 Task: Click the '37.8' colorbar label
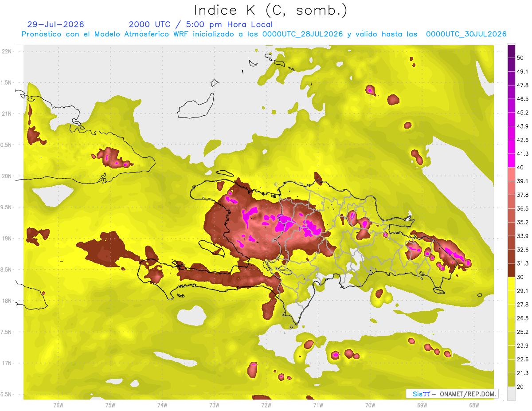click(523, 195)
